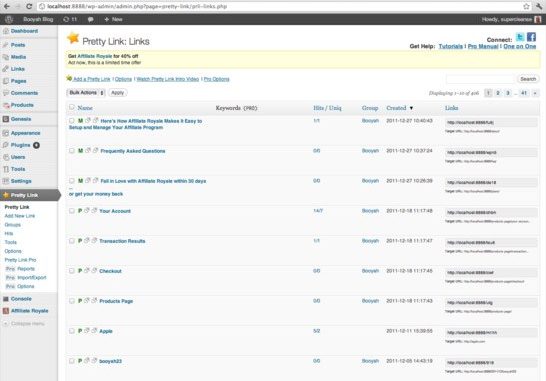Screen dimensions: 546x381
Task: Check the Transaction Results row
Action: (72, 241)
